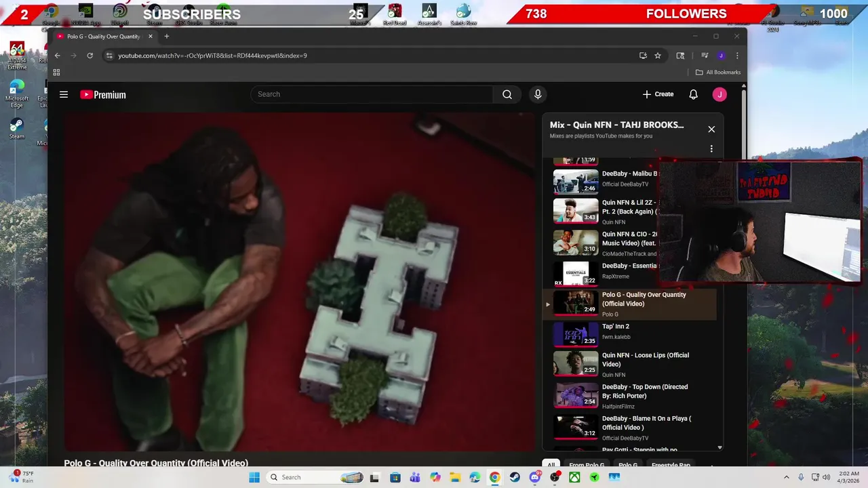Open Assassin's desktop shortcut
Viewport: 868px width, 488px height.
[429, 14]
